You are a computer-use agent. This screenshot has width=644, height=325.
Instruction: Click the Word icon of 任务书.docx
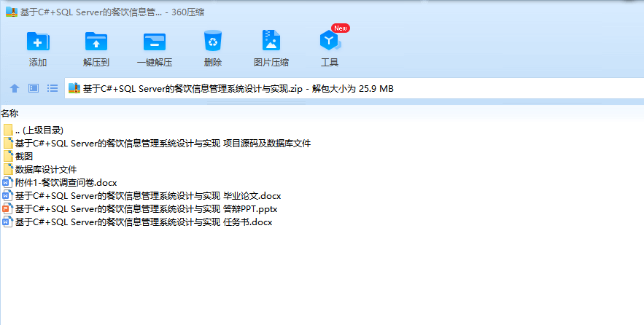(8, 222)
